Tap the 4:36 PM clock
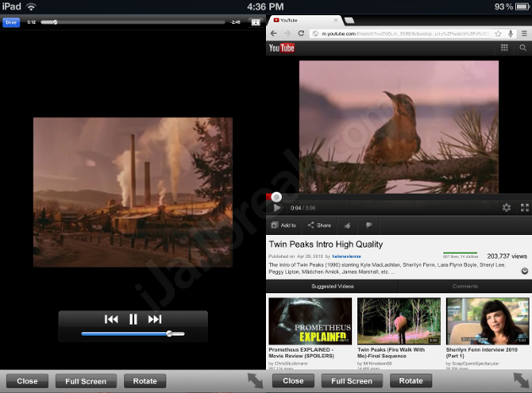Image resolution: width=532 pixels, height=393 pixels. pyautogui.click(x=265, y=7)
